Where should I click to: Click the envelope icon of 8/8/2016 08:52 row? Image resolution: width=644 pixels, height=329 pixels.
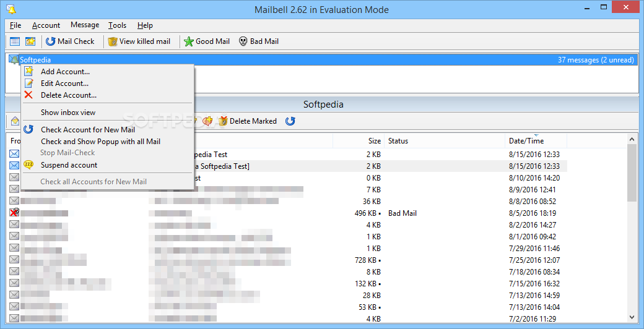[x=14, y=200]
